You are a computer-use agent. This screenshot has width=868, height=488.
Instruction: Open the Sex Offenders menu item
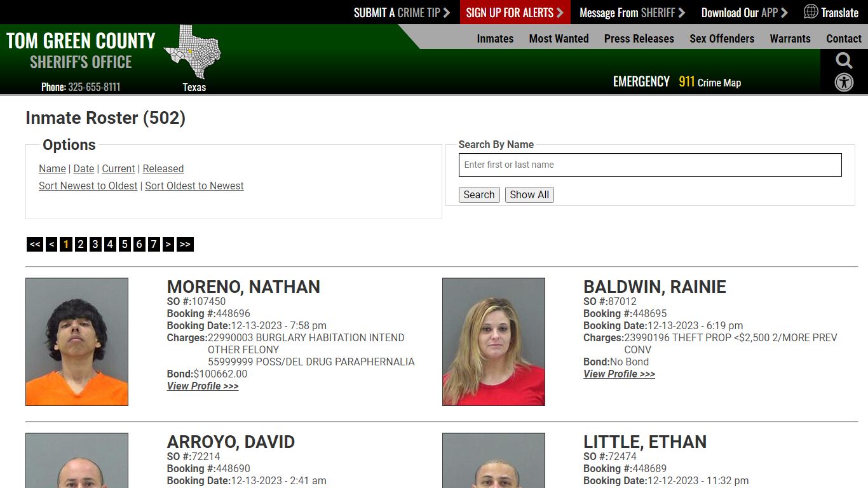coord(722,38)
